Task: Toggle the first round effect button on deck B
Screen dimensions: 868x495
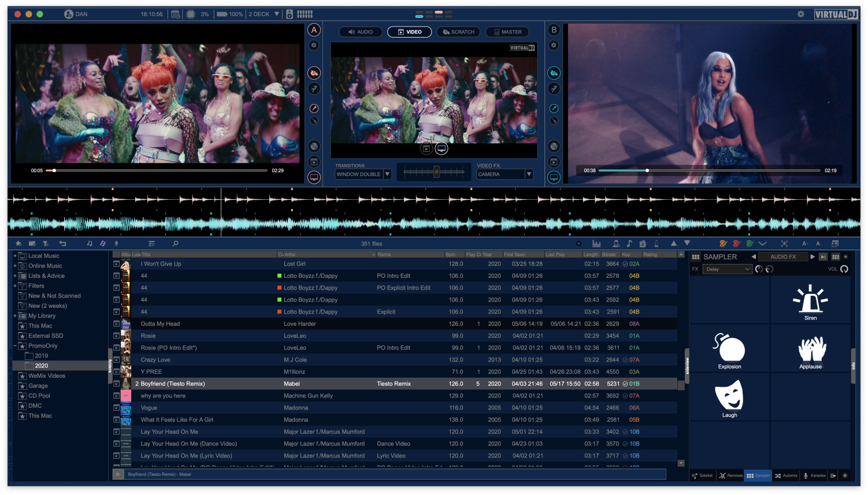Action: click(x=554, y=73)
